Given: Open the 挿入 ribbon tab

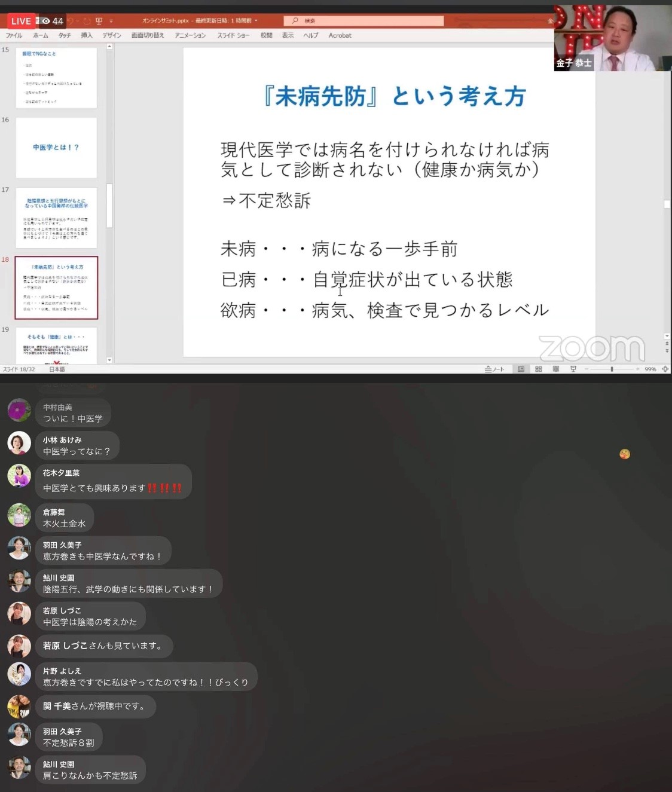Looking at the screenshot, I should [x=87, y=35].
